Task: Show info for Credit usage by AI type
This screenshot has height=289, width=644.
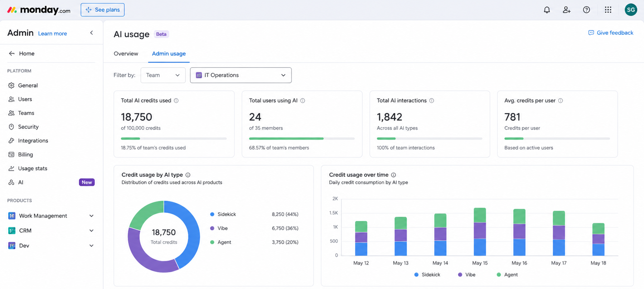Action: [x=188, y=175]
